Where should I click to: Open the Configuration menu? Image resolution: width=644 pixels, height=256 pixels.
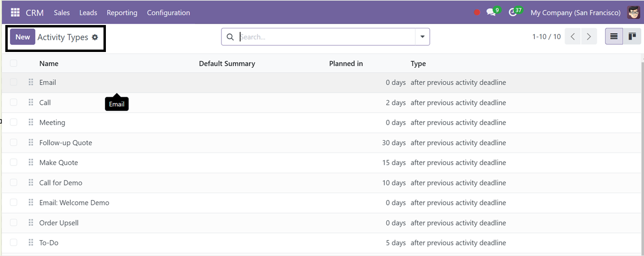click(x=168, y=13)
